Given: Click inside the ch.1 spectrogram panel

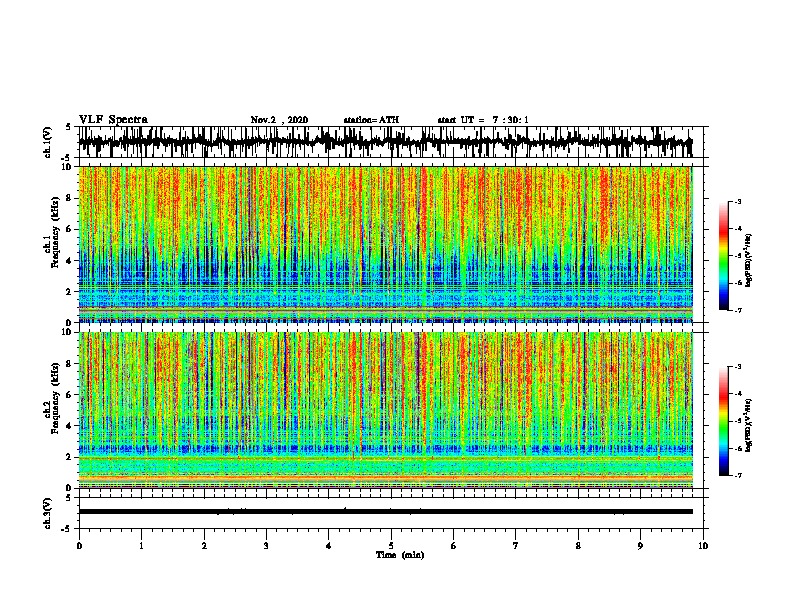Looking at the screenshot, I should (385, 244).
